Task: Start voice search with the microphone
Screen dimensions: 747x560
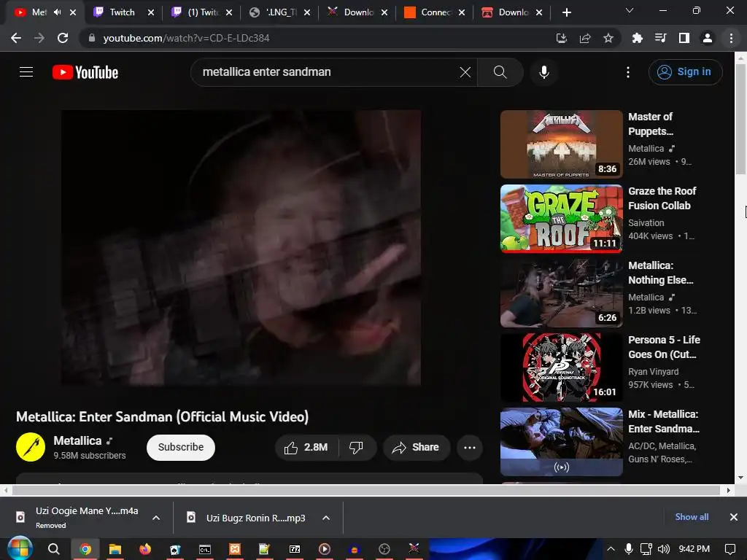Action: (x=543, y=72)
